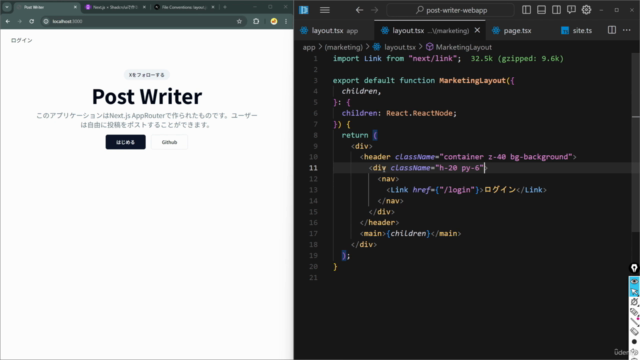Click the editor vertical scrollbar
This screenshot has height=360, width=640.
636,143
